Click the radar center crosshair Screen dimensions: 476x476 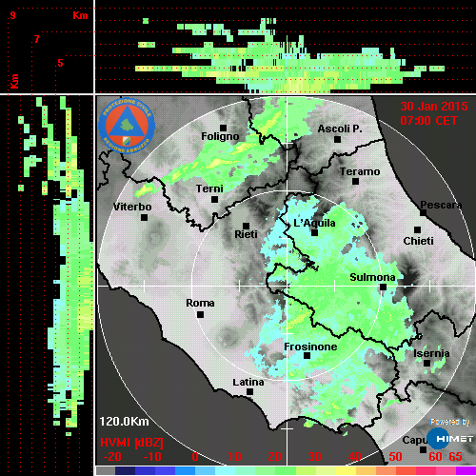288,286
